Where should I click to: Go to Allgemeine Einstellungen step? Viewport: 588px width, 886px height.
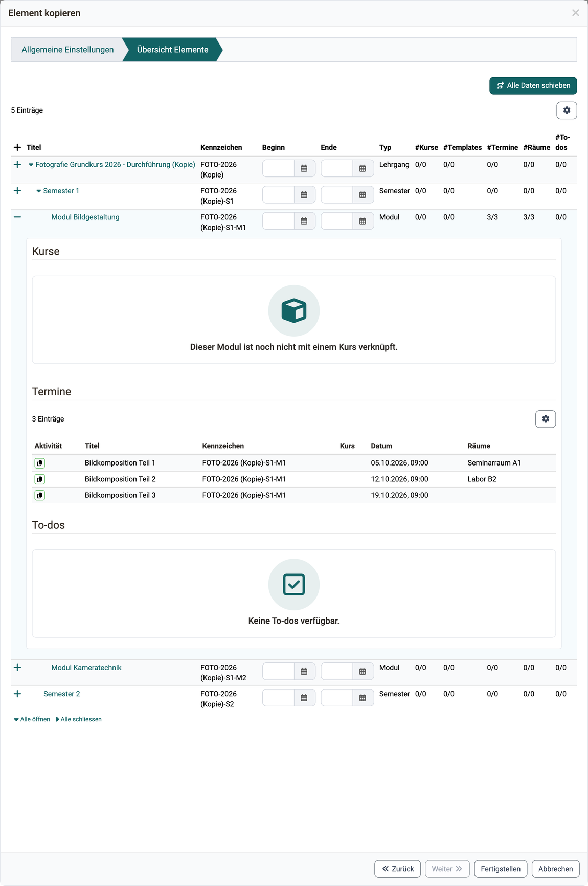coord(67,50)
